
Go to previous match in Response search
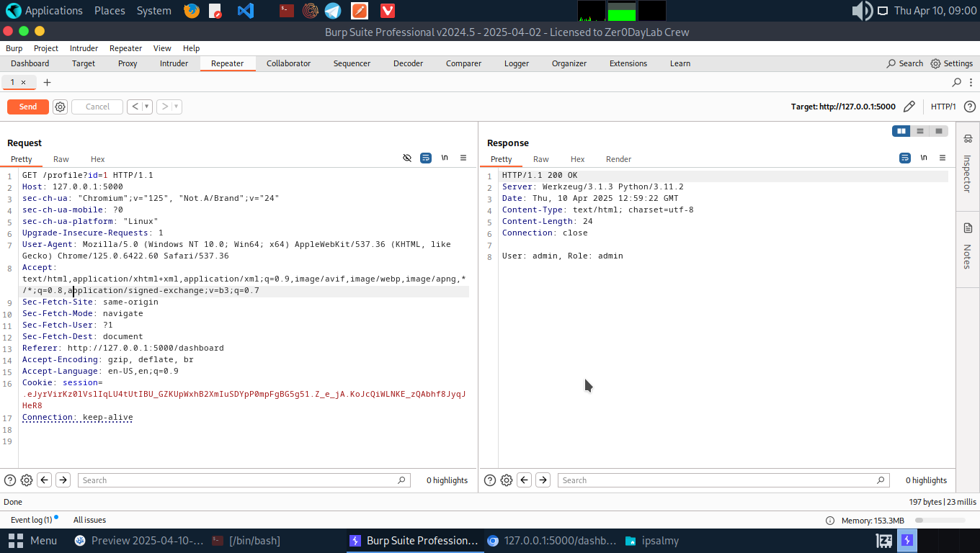[525, 480]
